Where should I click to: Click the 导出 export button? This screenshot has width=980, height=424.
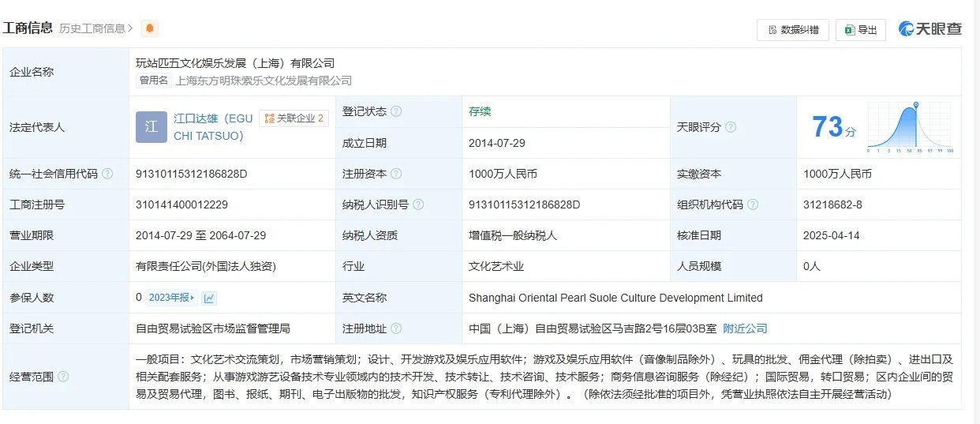click(861, 30)
